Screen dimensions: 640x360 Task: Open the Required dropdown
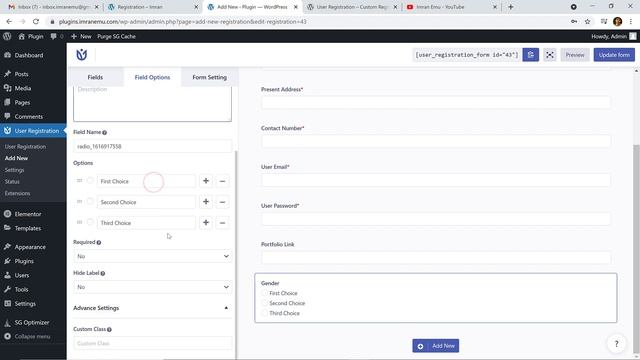[x=153, y=256]
